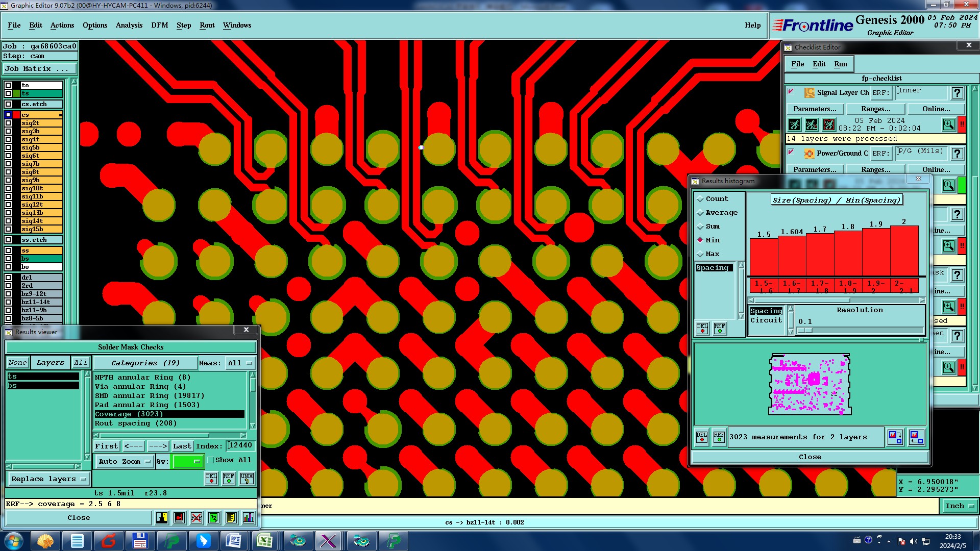Open the Auto Zoom dropdown
The height and width of the screenshot is (551, 980).
[x=125, y=461]
